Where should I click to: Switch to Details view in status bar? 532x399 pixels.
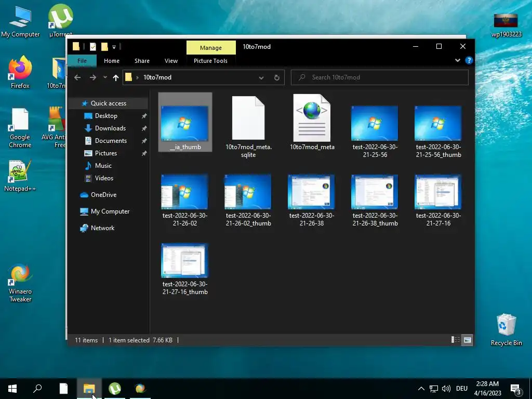click(x=455, y=340)
